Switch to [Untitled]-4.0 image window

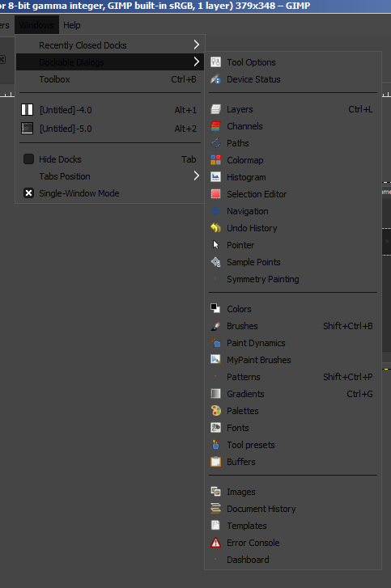pos(109,110)
